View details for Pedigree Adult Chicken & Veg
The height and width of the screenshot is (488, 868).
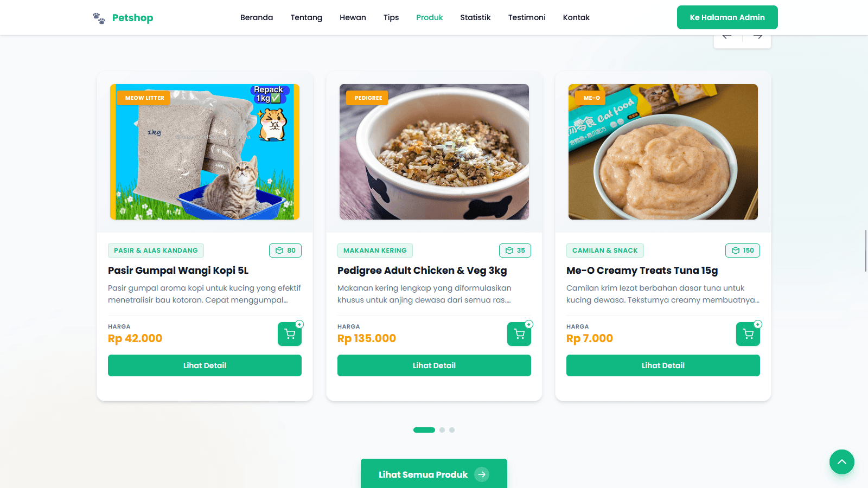[x=434, y=365]
